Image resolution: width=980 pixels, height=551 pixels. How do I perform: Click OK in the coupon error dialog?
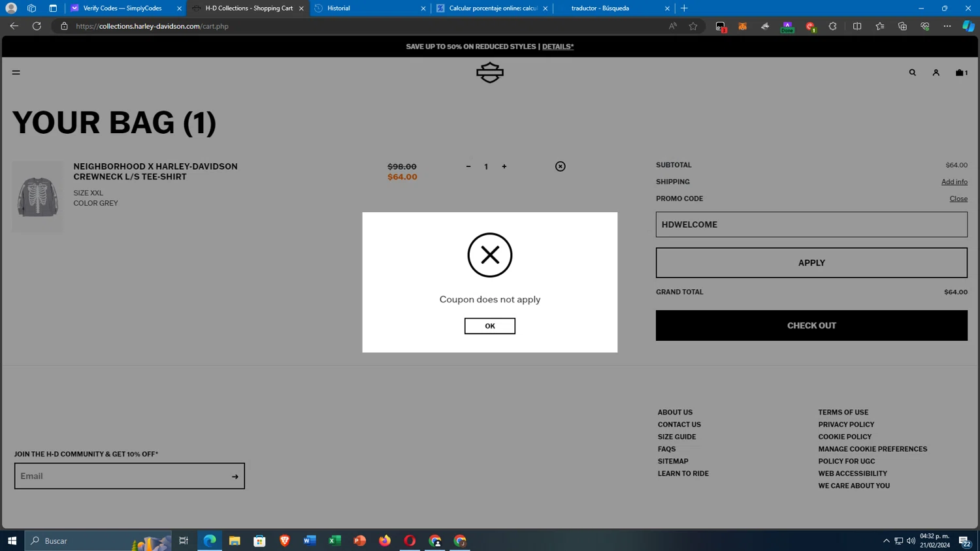pos(489,326)
